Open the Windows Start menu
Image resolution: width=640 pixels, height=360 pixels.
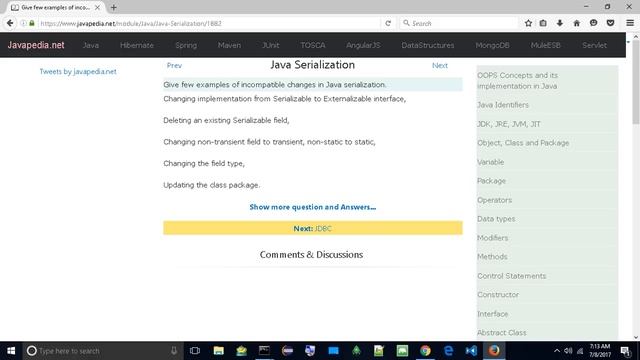pos(11,351)
